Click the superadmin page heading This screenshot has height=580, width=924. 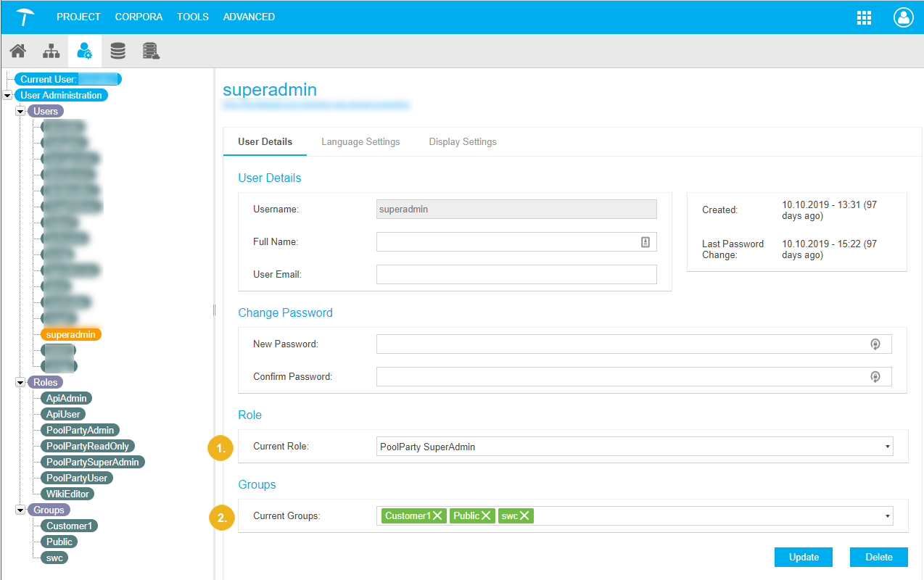point(270,90)
